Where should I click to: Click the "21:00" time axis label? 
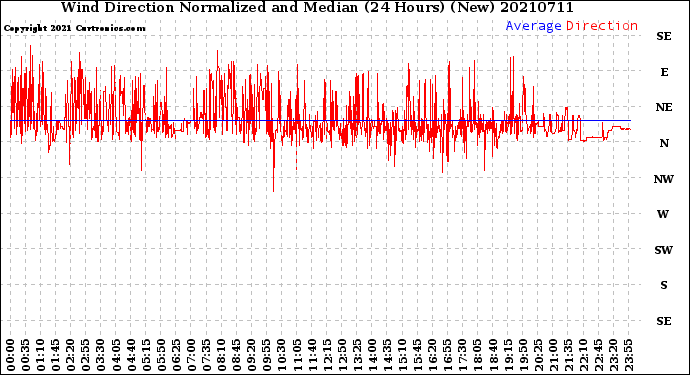(553, 355)
